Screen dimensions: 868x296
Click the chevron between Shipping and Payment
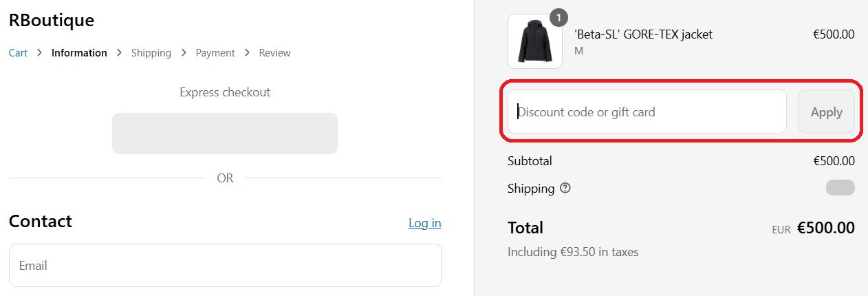(184, 53)
